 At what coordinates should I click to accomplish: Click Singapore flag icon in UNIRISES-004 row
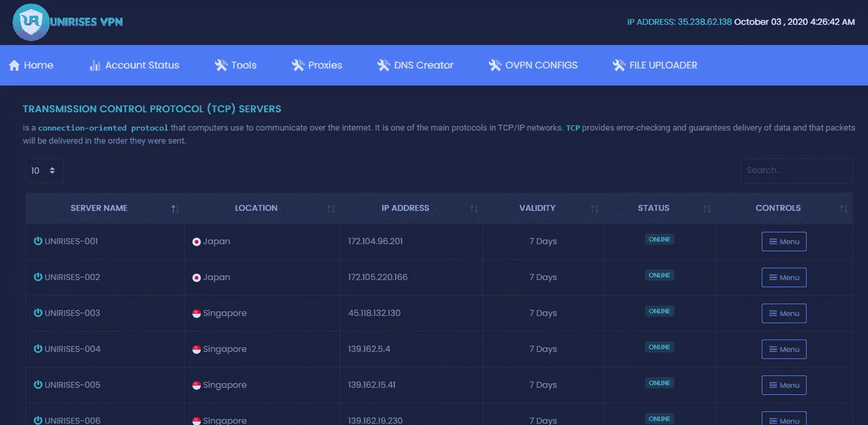coord(196,349)
